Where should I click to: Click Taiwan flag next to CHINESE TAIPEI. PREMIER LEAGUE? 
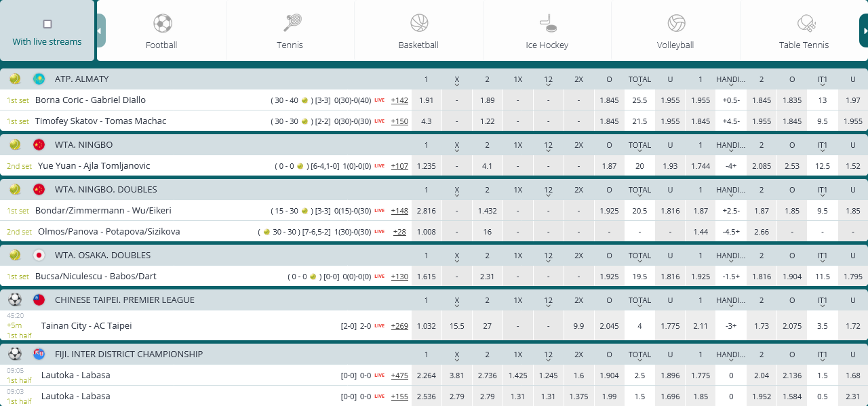(39, 300)
